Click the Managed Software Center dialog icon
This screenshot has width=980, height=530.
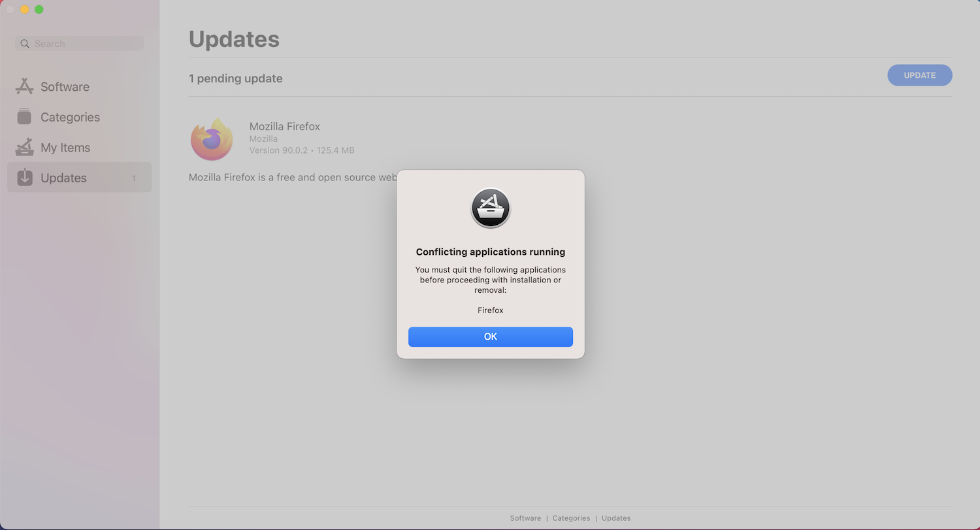(491, 208)
